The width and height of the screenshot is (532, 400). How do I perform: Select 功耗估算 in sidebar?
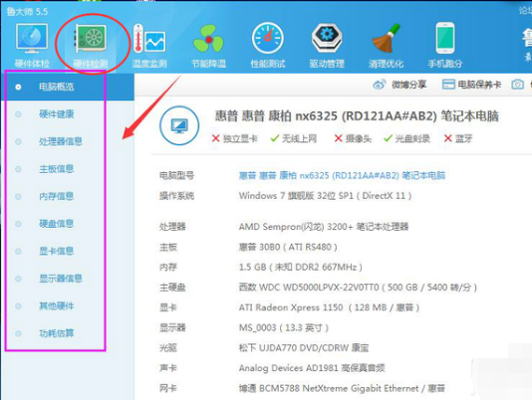pos(57,333)
